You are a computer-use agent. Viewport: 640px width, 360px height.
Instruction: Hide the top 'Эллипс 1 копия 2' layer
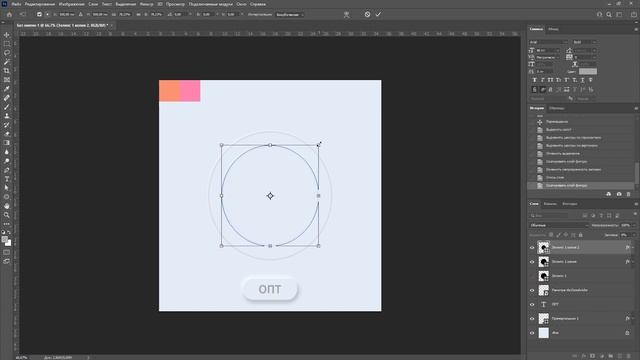[532, 247]
